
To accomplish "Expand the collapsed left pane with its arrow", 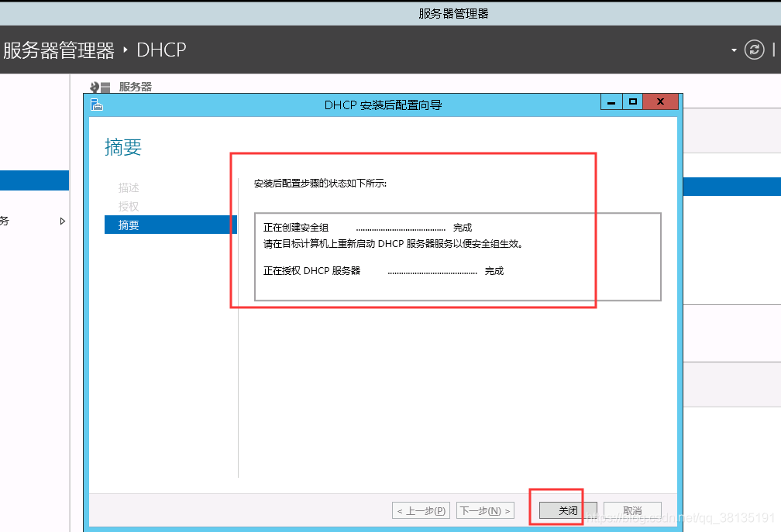I will coord(63,220).
